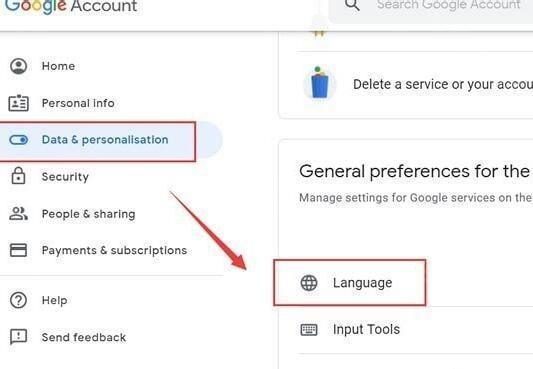Go to Payments & subscriptions

pos(112,250)
